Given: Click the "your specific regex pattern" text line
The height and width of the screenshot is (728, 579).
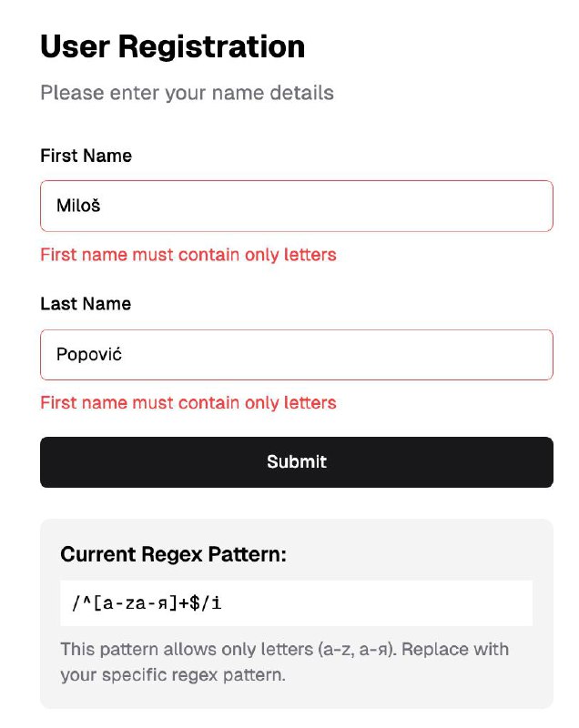Looking at the screenshot, I should 172,676.
